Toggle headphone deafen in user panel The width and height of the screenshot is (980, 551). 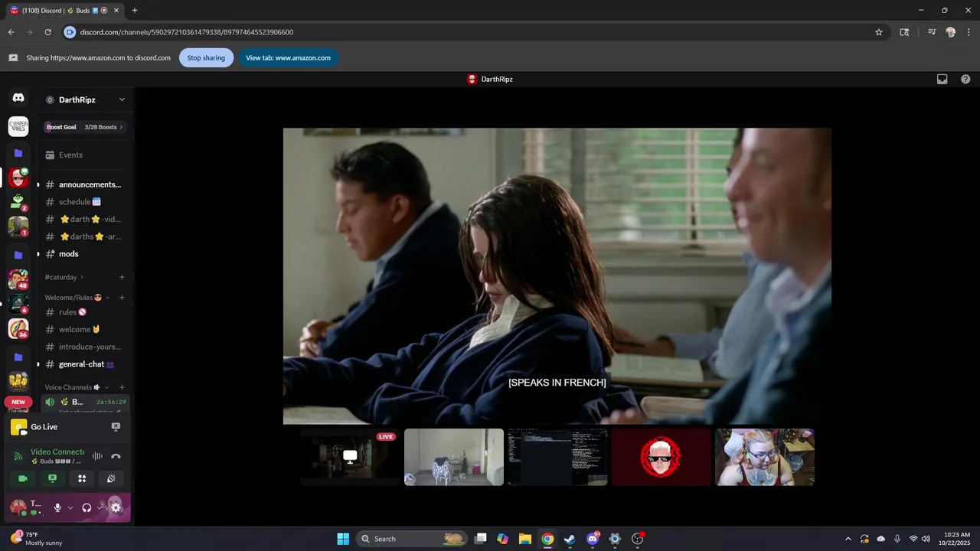click(87, 507)
